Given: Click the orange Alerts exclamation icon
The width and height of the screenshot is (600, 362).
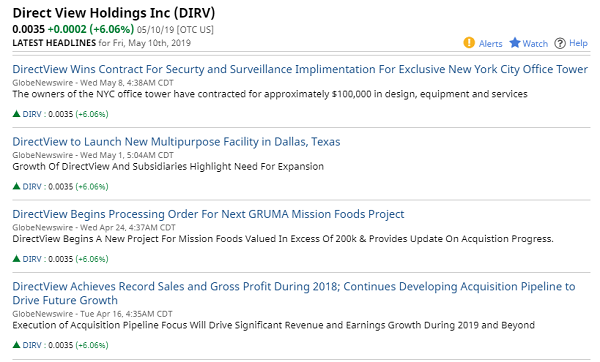Looking at the screenshot, I should point(469,43).
